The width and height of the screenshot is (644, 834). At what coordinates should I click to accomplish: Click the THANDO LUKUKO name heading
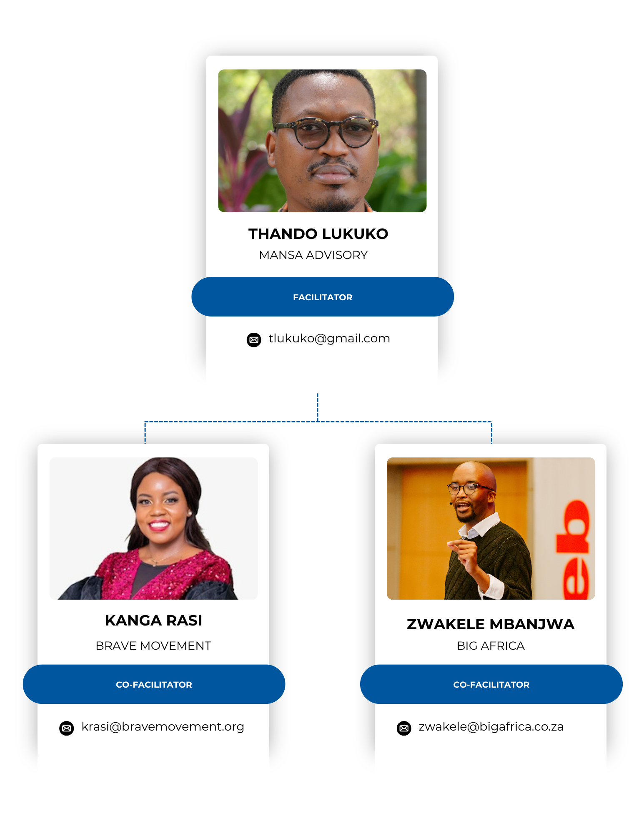[318, 234]
